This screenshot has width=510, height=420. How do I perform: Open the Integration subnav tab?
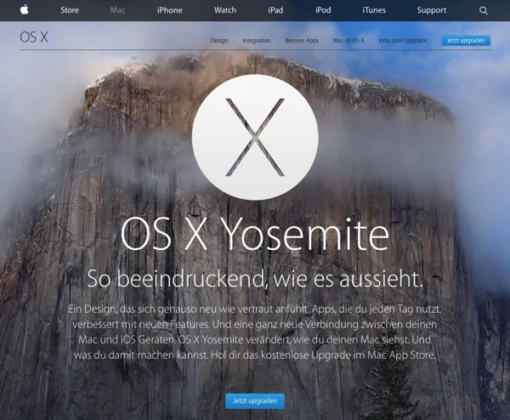(x=257, y=40)
